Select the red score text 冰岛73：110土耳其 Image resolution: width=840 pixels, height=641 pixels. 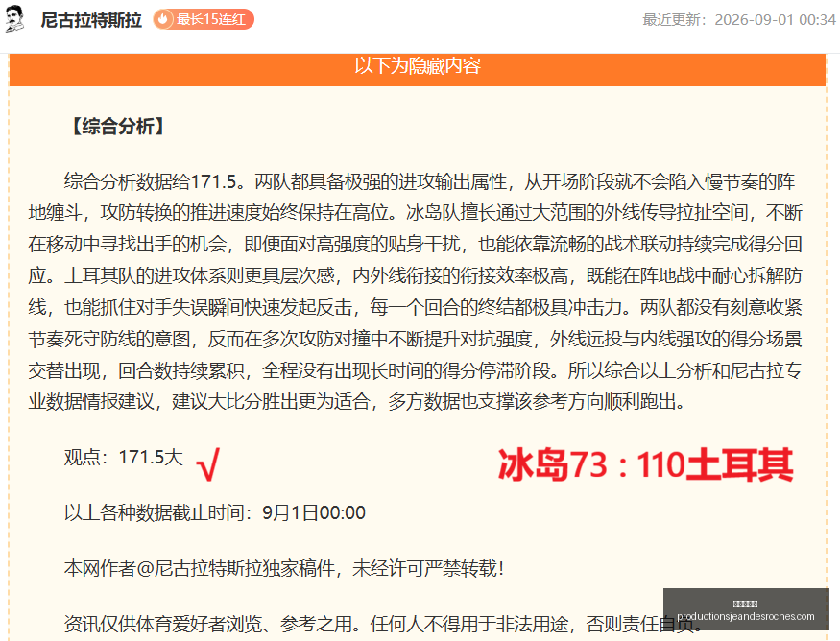click(645, 464)
